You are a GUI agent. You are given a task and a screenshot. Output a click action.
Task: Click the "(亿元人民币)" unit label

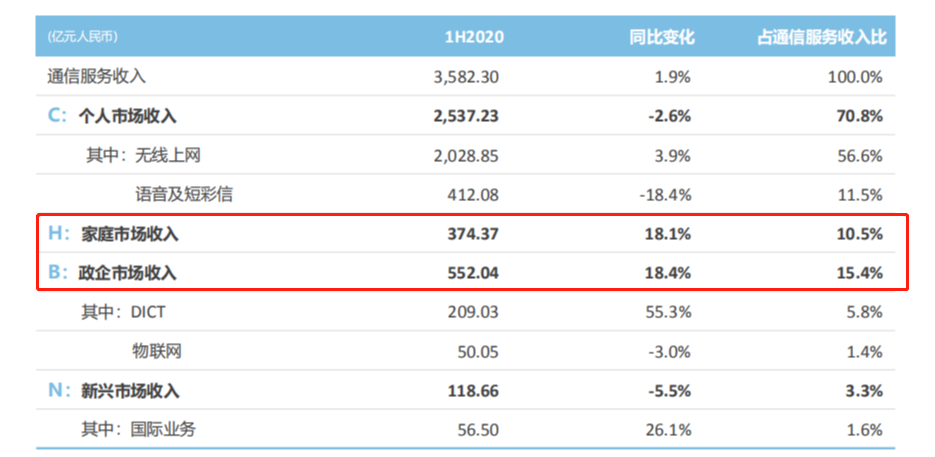pyautogui.click(x=83, y=37)
